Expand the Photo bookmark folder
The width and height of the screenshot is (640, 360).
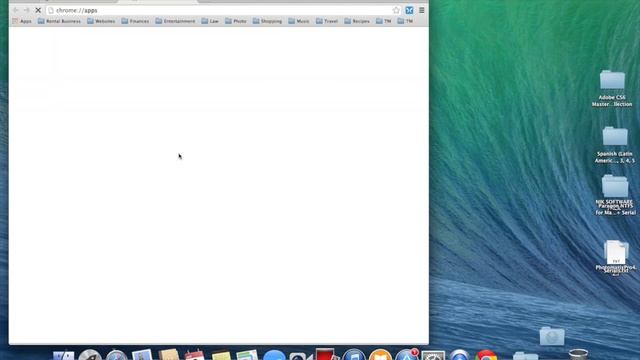236,21
